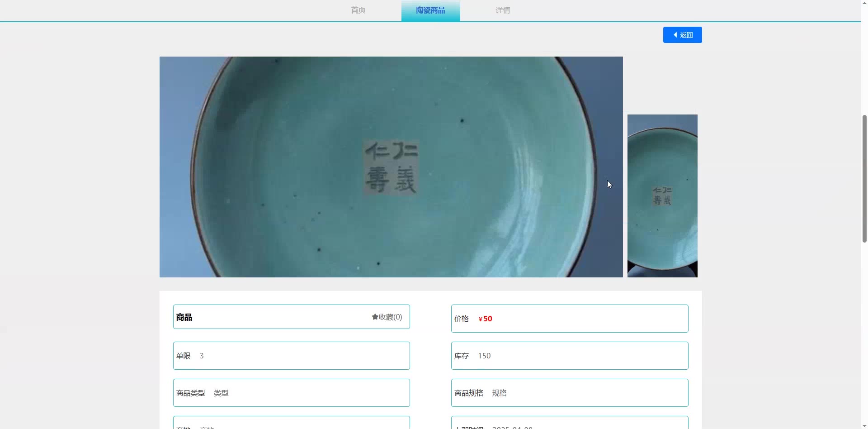Switch to the 详情 tab
Screen dimensions: 868x429
pos(503,10)
